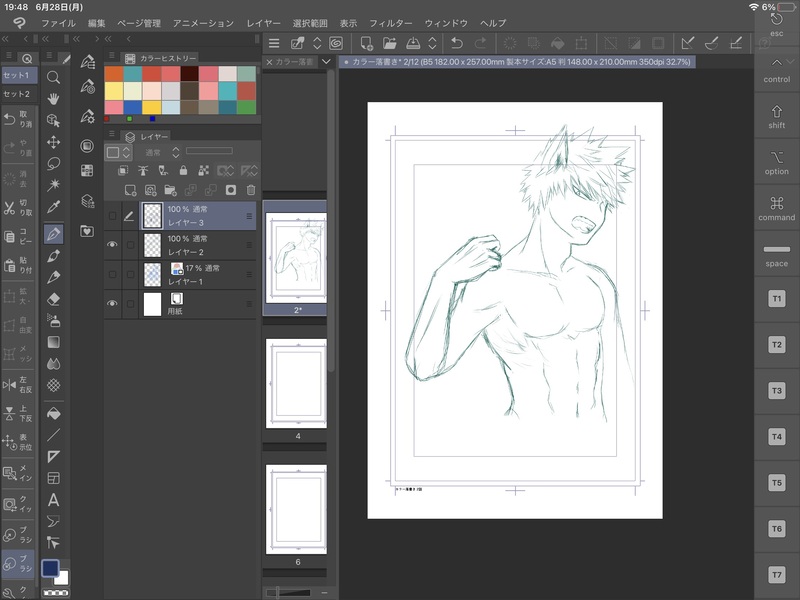Hide レイヤー 2 using its eye icon
Screen dimensions: 800x600
coord(112,244)
